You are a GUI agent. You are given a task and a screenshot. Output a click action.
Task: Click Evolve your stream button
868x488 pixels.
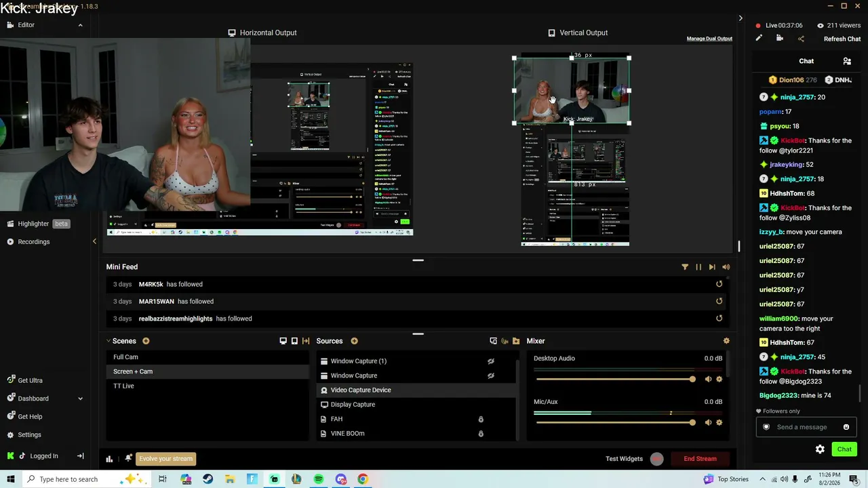166,459
